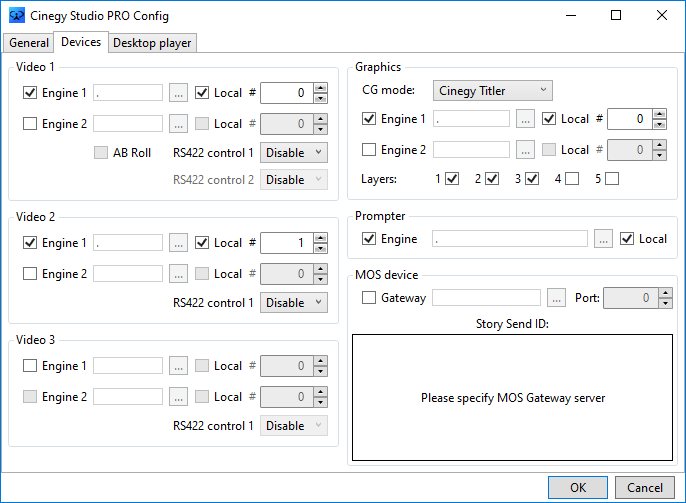This screenshot has width=686, height=503.
Task: Toggle Graphics Engine 1 Local checkbox
Action: [x=549, y=119]
